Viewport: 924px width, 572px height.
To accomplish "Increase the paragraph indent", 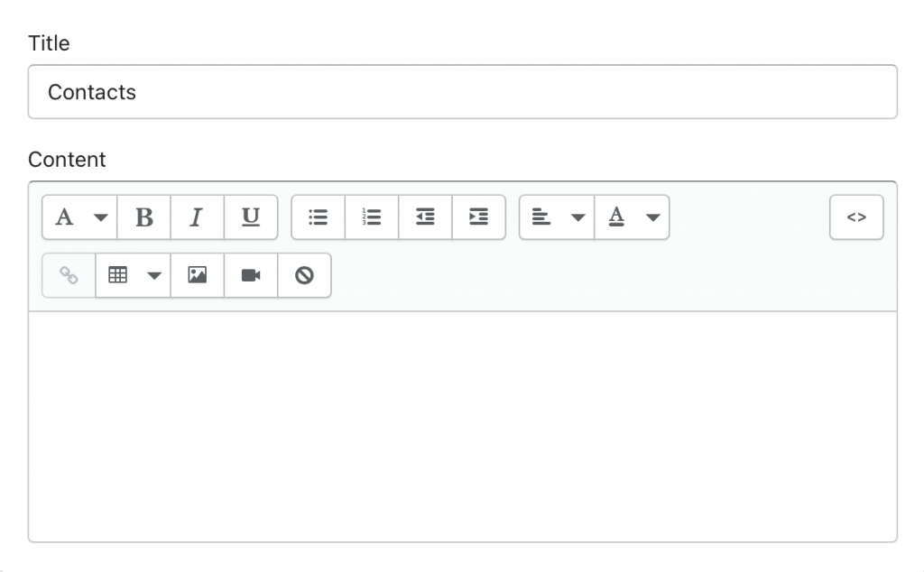I will [x=478, y=217].
